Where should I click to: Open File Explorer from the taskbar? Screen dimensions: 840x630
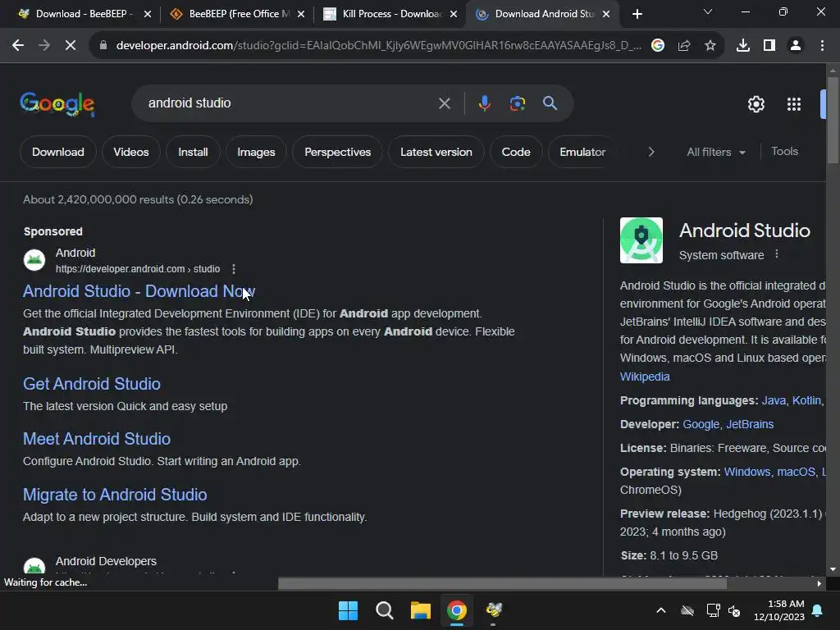(421, 610)
